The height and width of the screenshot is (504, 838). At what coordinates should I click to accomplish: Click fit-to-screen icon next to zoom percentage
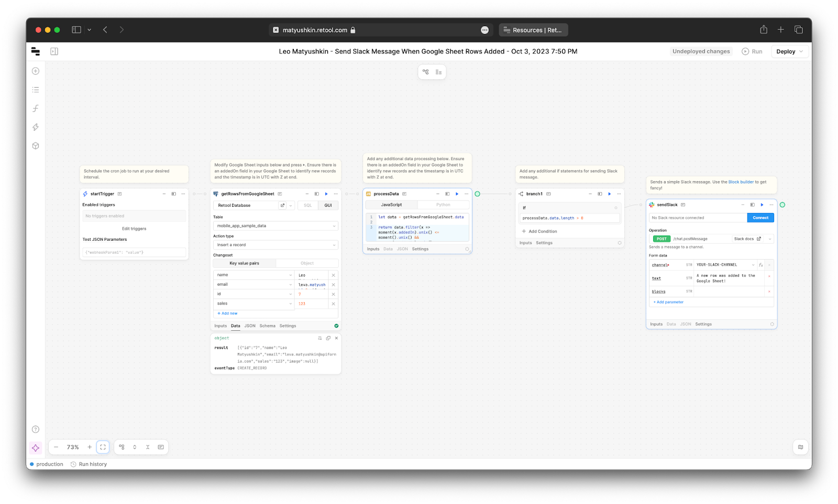[103, 447]
